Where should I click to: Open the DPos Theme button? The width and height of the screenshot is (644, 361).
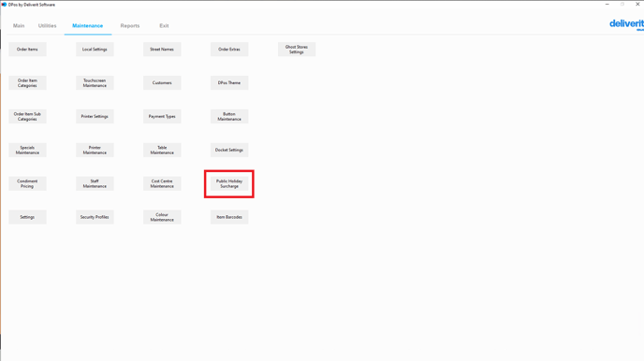point(229,83)
